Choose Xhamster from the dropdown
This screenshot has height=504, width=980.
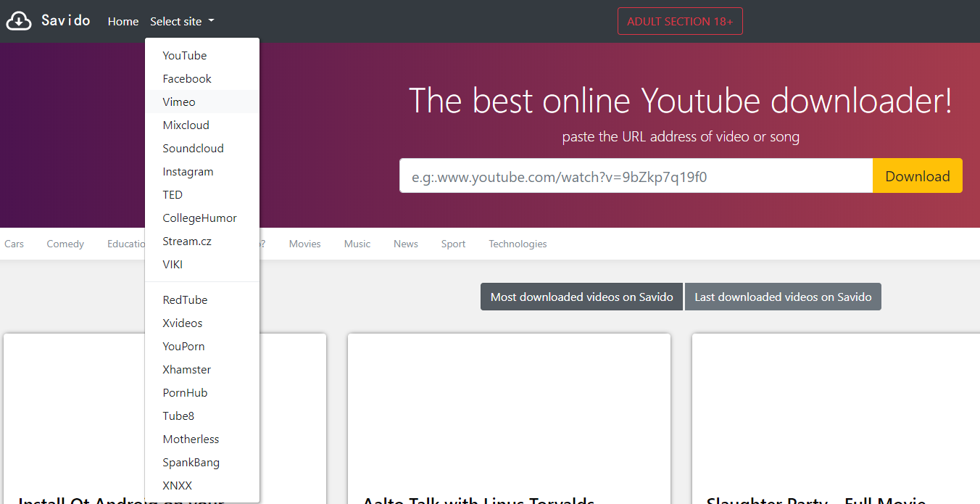tap(202, 369)
